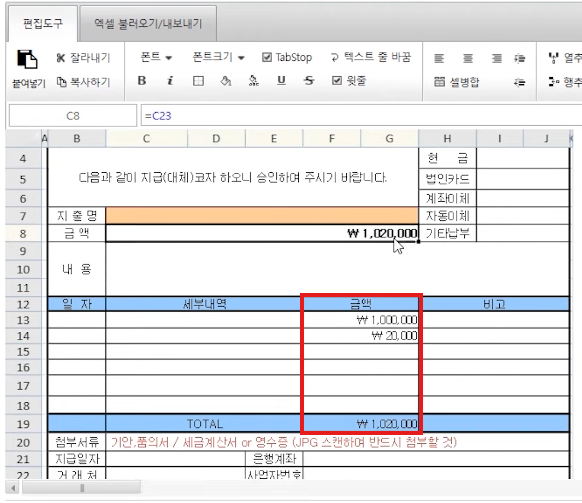This screenshot has height=503, width=582.
Task: Click the horizontal scrollbar thumb
Action: pos(82,488)
